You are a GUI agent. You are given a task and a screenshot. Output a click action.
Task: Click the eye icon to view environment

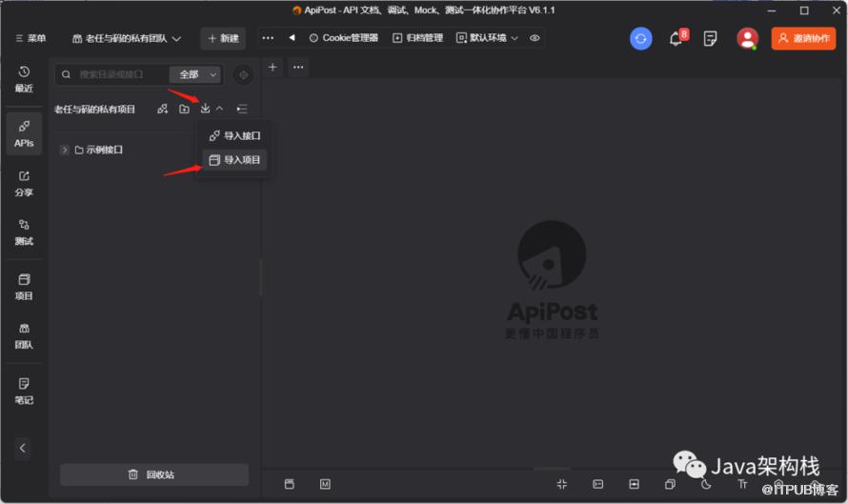[x=535, y=38]
